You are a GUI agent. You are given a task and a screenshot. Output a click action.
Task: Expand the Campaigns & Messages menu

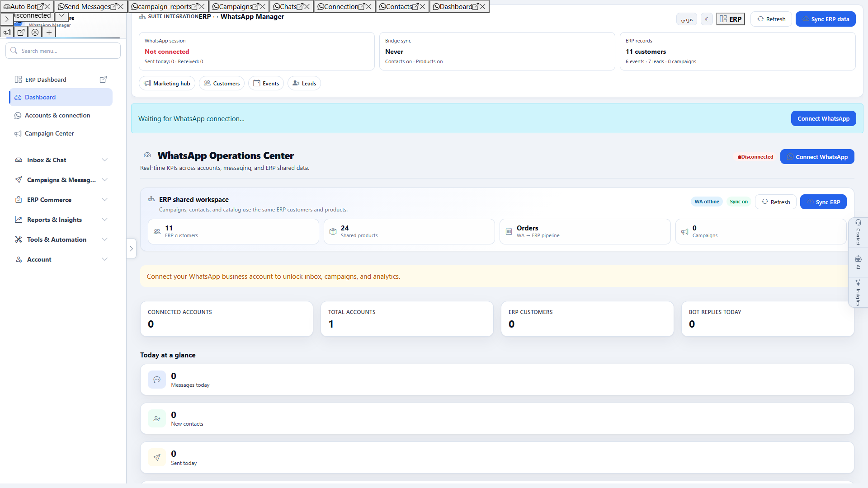61,180
